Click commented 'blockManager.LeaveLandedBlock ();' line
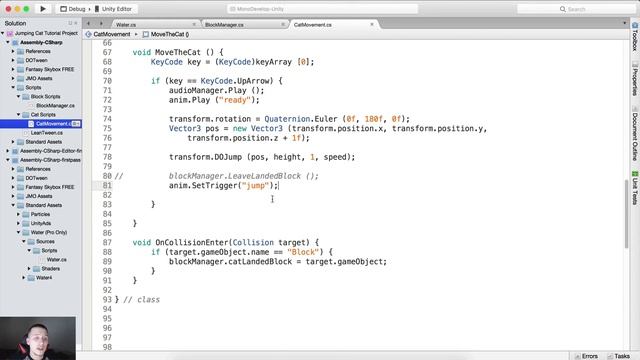This screenshot has width=640, height=360. pos(244,176)
